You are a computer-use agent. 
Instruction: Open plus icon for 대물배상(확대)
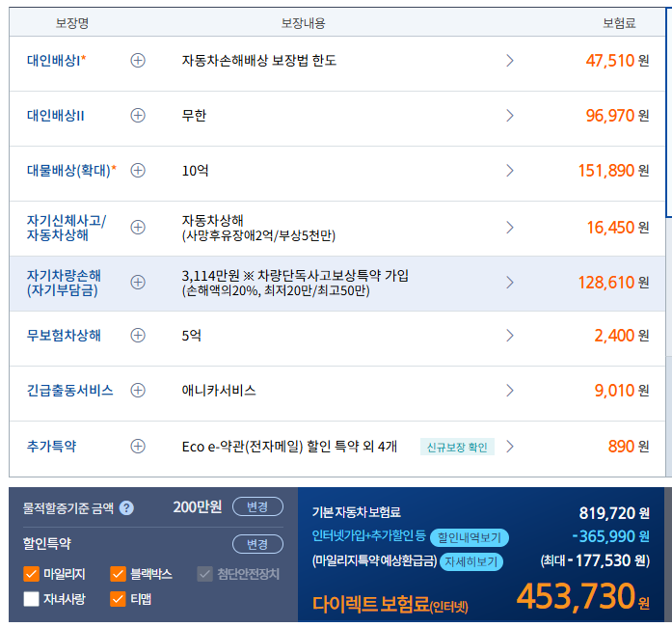click(x=138, y=171)
